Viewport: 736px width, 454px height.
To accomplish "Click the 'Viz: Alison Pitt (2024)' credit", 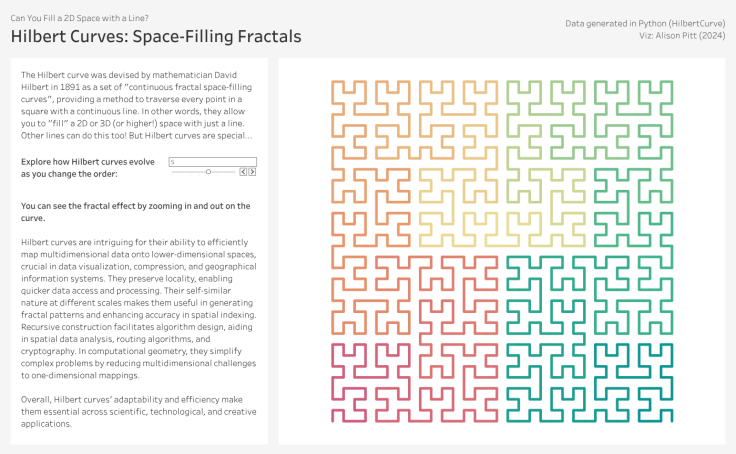I will (x=674, y=34).
